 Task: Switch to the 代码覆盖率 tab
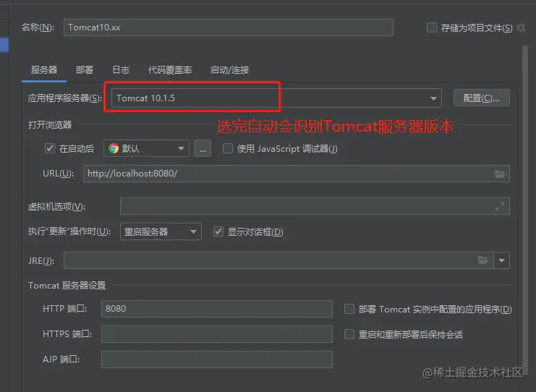point(170,70)
